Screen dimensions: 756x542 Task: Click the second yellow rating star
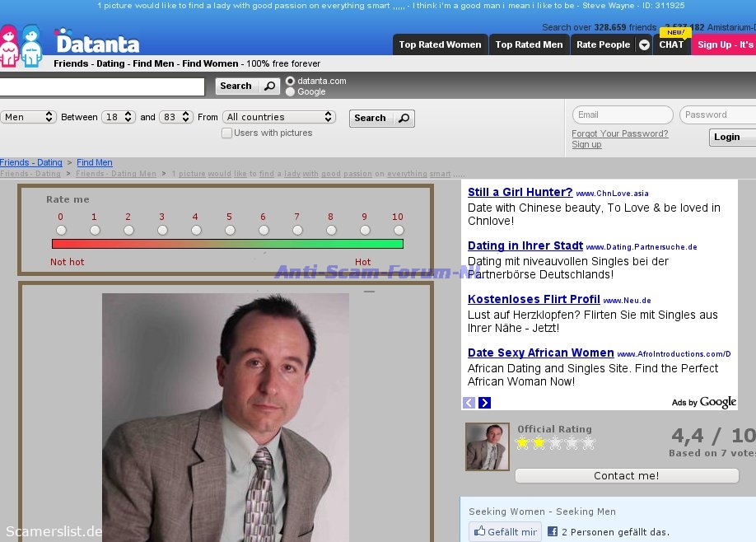[x=539, y=443]
